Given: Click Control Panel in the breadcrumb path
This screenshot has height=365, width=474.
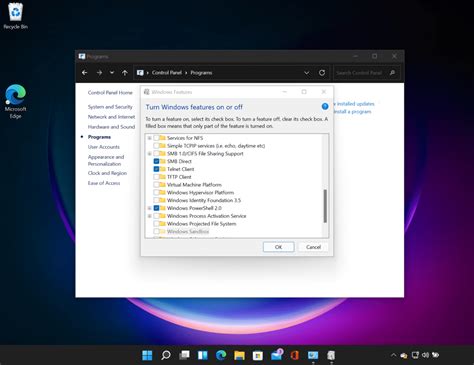Looking at the screenshot, I should (167, 73).
